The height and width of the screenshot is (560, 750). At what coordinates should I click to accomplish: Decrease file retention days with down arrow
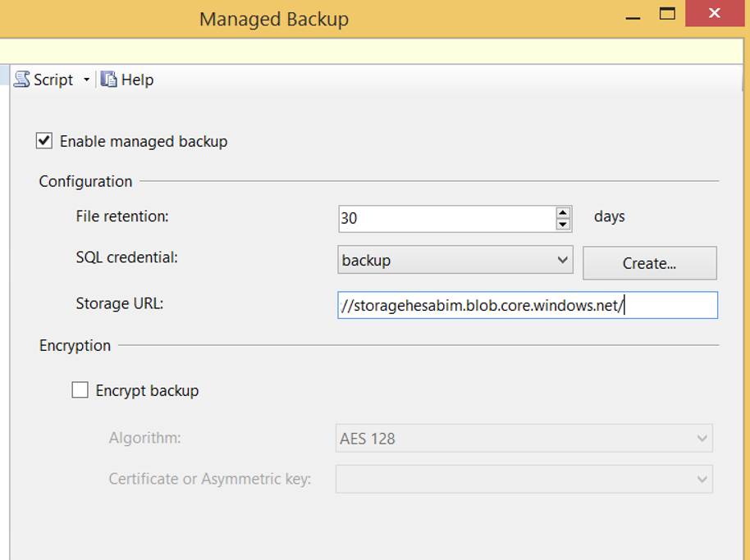point(563,225)
